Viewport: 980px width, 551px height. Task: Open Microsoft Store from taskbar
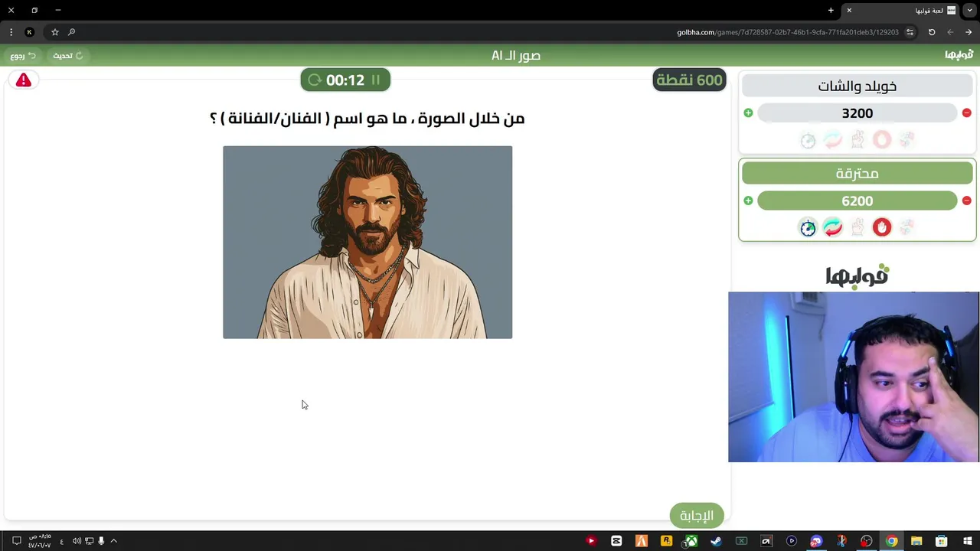point(942,541)
